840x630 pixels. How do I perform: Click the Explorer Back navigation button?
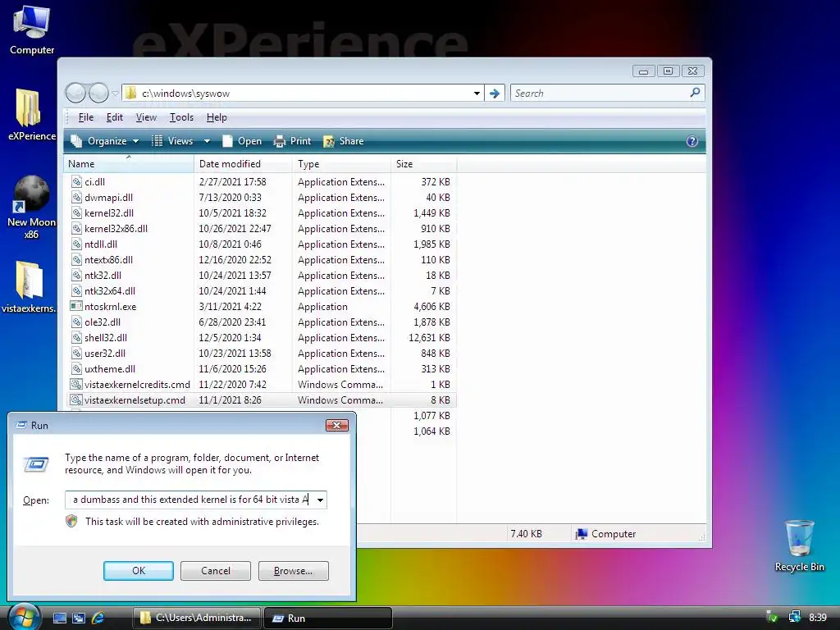(75, 94)
